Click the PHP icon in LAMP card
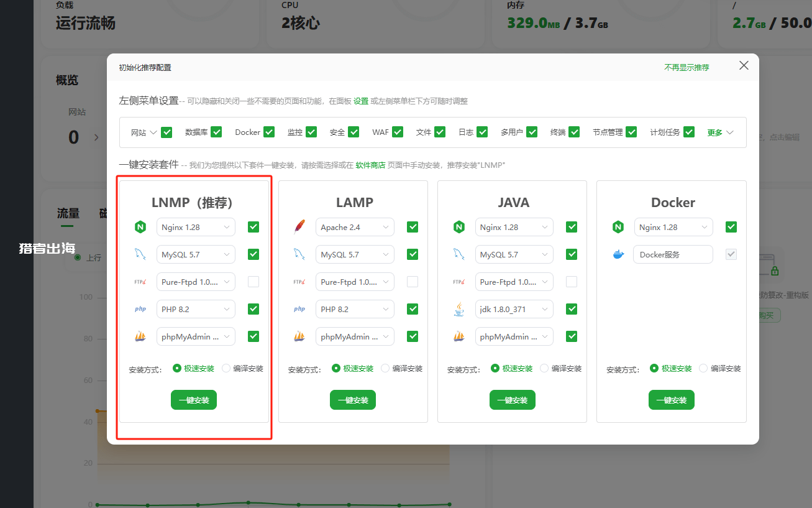Image resolution: width=812 pixels, height=508 pixels. tap(299, 309)
